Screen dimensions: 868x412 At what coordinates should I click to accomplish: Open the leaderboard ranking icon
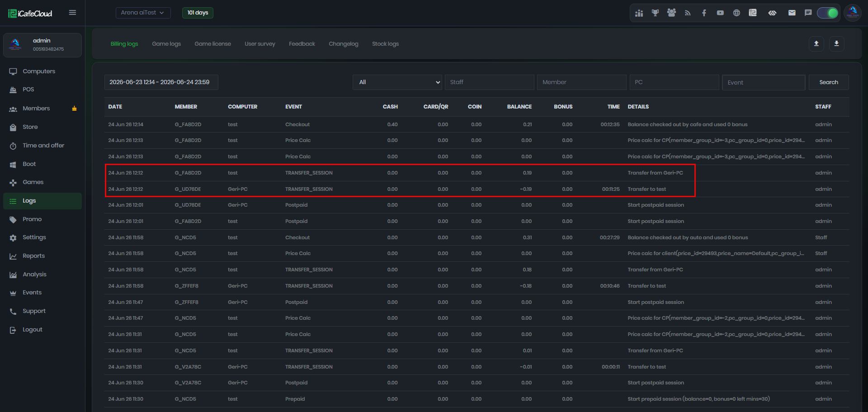click(639, 13)
